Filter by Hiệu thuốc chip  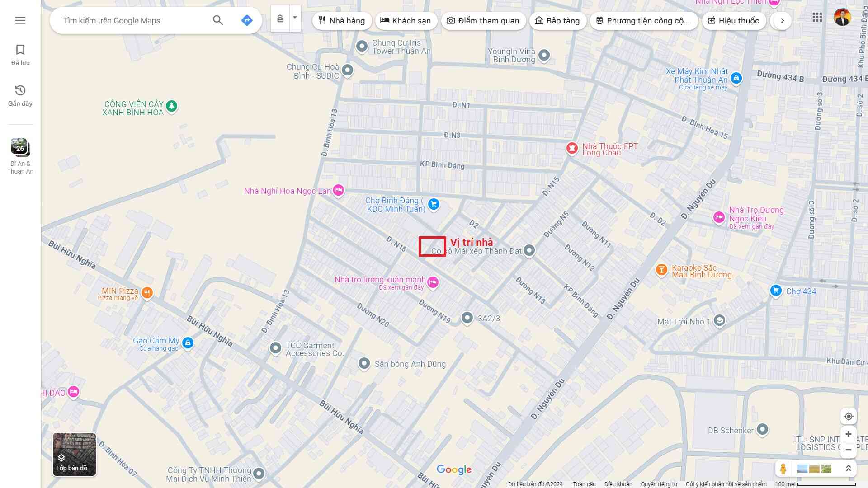(x=733, y=21)
